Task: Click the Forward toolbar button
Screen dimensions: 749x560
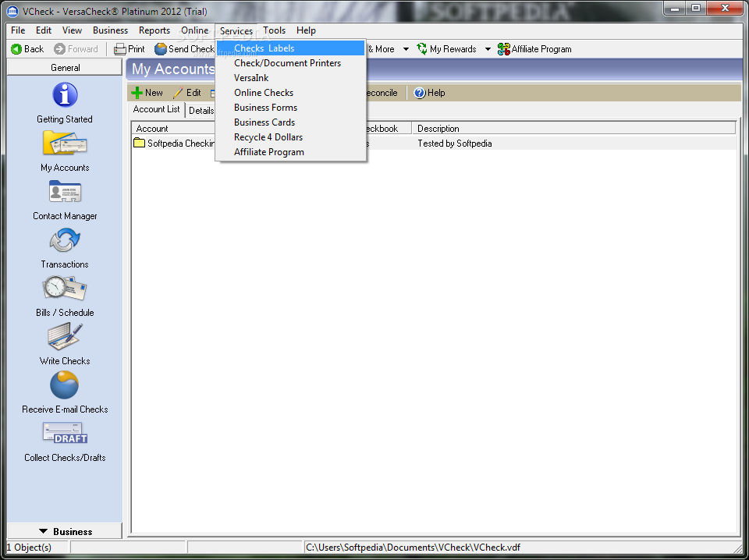Action: click(76, 49)
